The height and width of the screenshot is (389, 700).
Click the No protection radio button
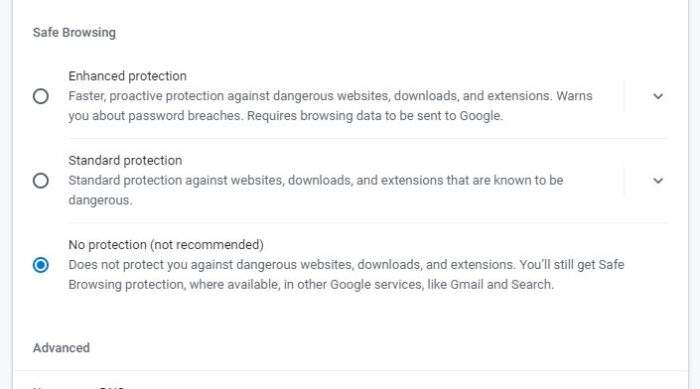coord(41,265)
